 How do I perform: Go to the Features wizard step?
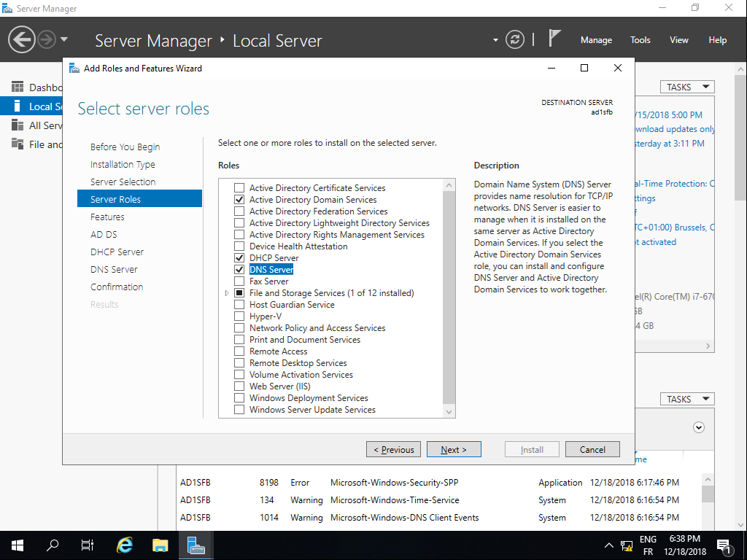coord(107,217)
